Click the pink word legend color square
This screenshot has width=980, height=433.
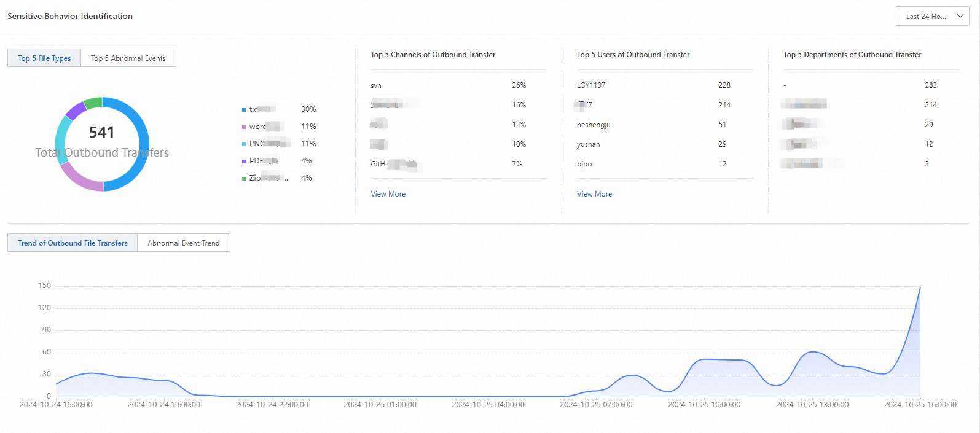[x=244, y=127]
